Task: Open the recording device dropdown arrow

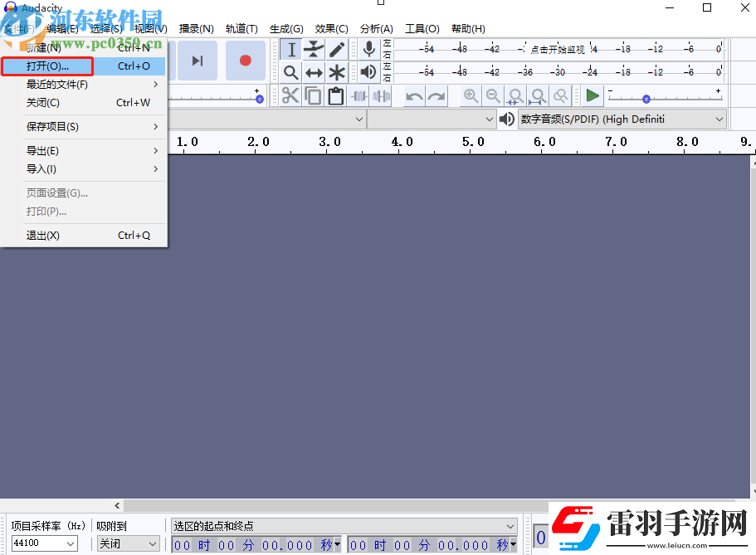Action: [358, 119]
